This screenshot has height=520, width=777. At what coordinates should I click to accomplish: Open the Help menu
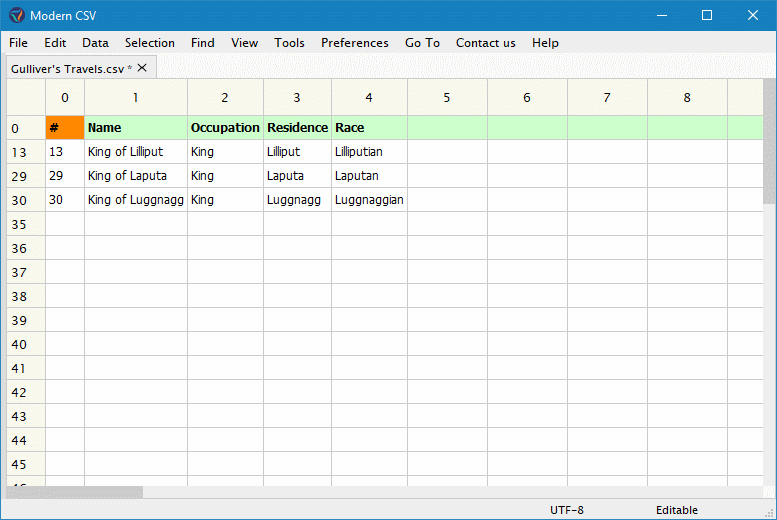(x=545, y=43)
